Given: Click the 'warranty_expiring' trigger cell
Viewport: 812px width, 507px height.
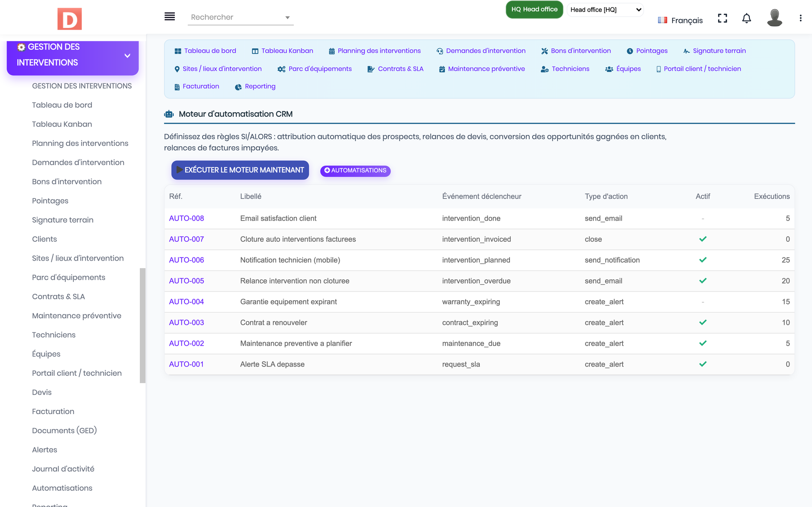Looking at the screenshot, I should [471, 302].
